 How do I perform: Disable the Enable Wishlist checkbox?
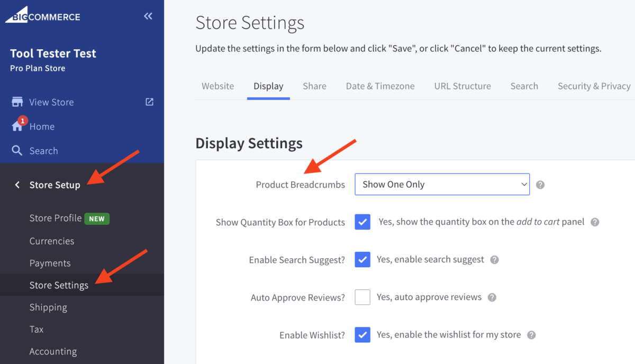tap(362, 335)
